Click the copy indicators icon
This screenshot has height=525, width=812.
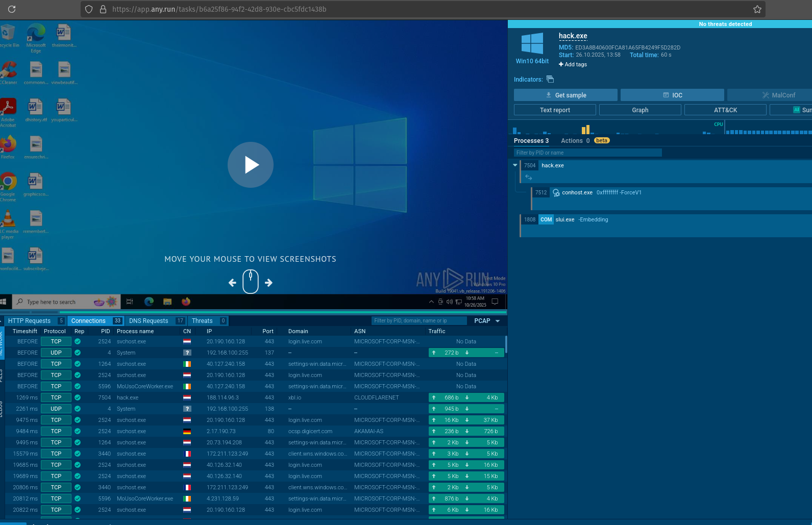[550, 79]
